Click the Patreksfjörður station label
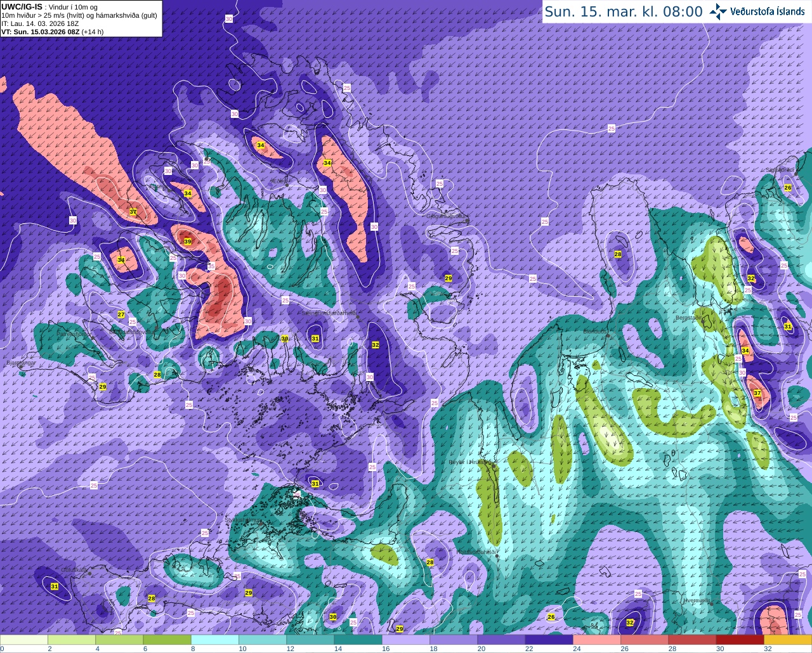Image resolution: width=812 pixels, height=653 pixels. click(74, 333)
